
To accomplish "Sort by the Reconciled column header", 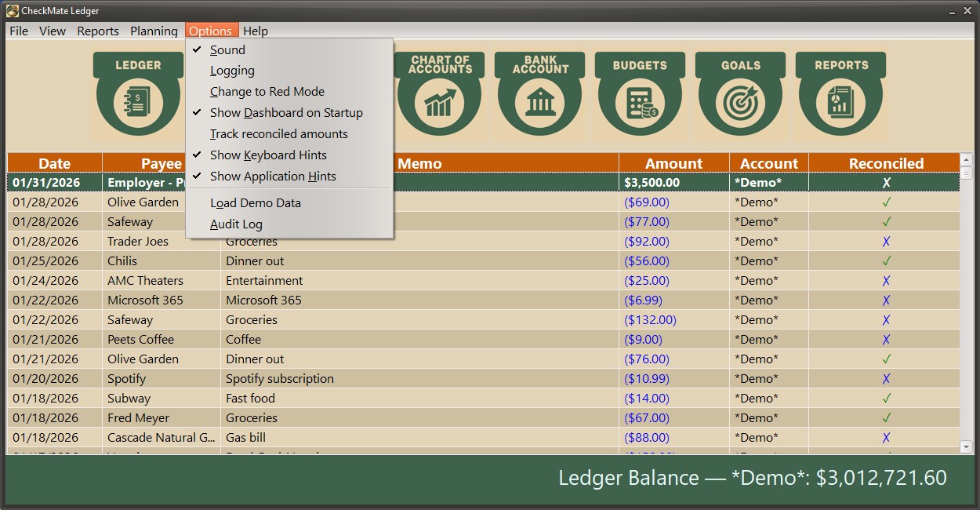I will tap(886, 163).
